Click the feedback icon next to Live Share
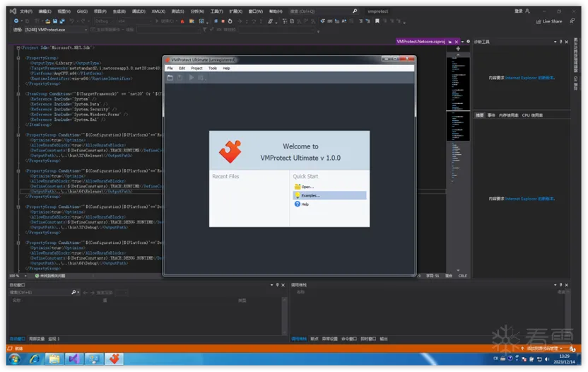Viewport: 588px width, 372px height. (x=572, y=21)
